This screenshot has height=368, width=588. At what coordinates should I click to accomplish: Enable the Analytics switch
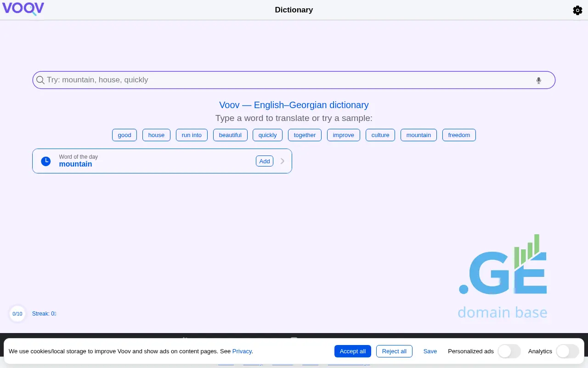tap(567, 351)
